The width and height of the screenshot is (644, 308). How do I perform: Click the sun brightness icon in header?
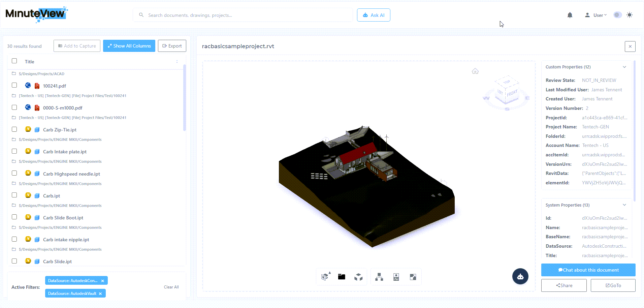click(630, 15)
